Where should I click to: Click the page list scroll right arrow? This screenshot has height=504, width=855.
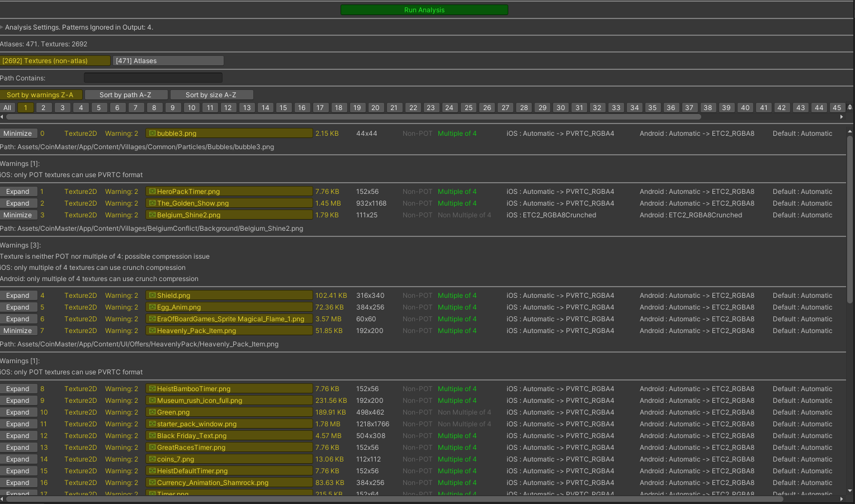click(842, 117)
